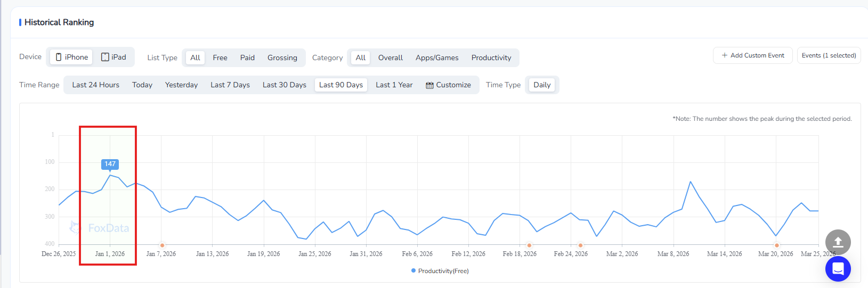Set time range to Last 7 Days
The height and width of the screenshot is (288, 868).
click(x=230, y=85)
